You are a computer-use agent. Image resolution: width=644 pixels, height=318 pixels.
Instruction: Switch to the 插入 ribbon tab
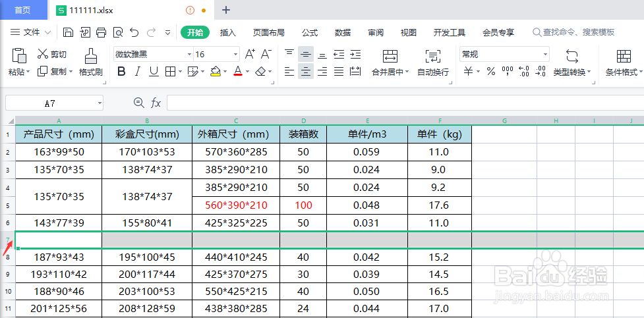point(228,32)
